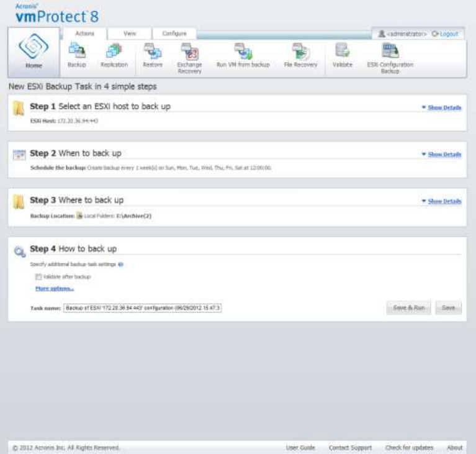This screenshot has width=476, height=454.
Task: Click the Logout link
Action: (x=449, y=34)
